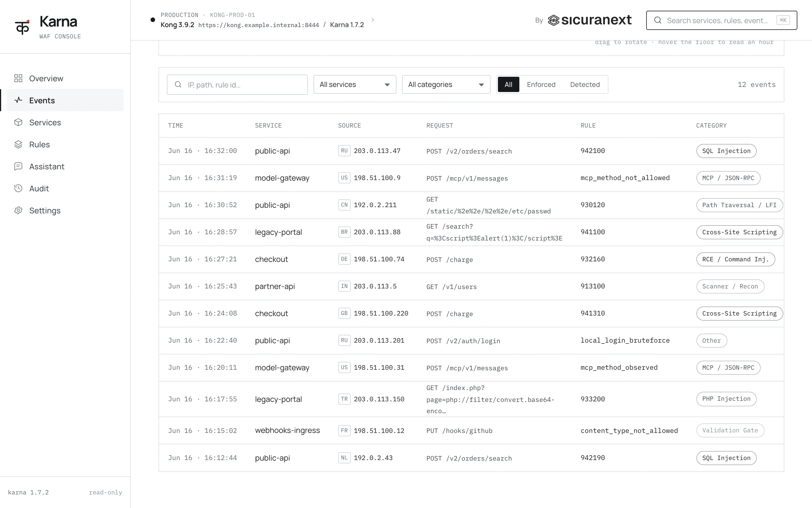
Task: Click the Scanner / Recon category tag
Action: pyautogui.click(x=730, y=286)
